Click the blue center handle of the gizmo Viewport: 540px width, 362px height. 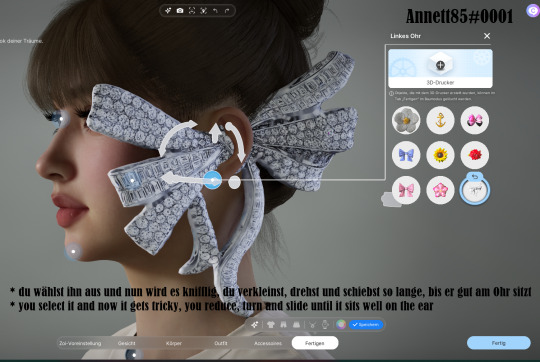point(212,180)
